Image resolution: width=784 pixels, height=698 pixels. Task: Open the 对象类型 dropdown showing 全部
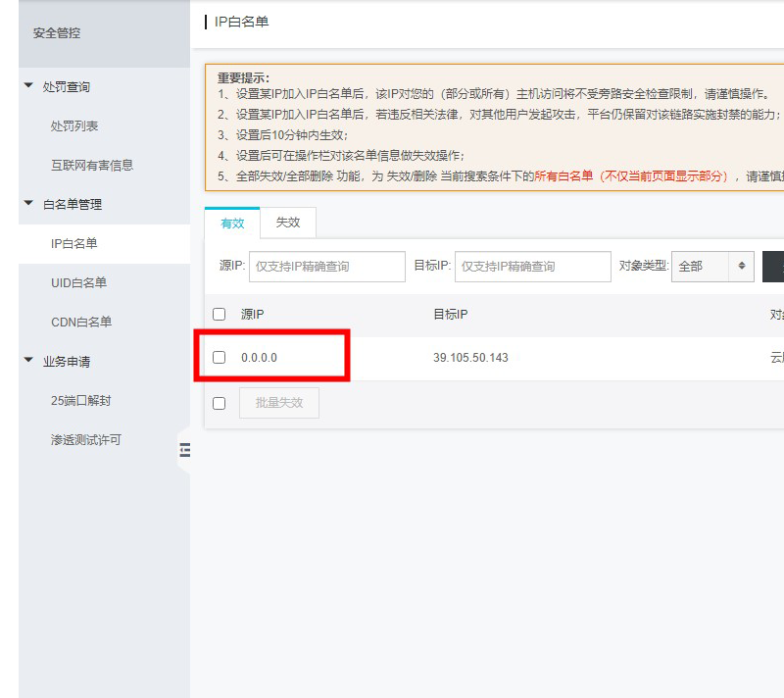coord(712,266)
